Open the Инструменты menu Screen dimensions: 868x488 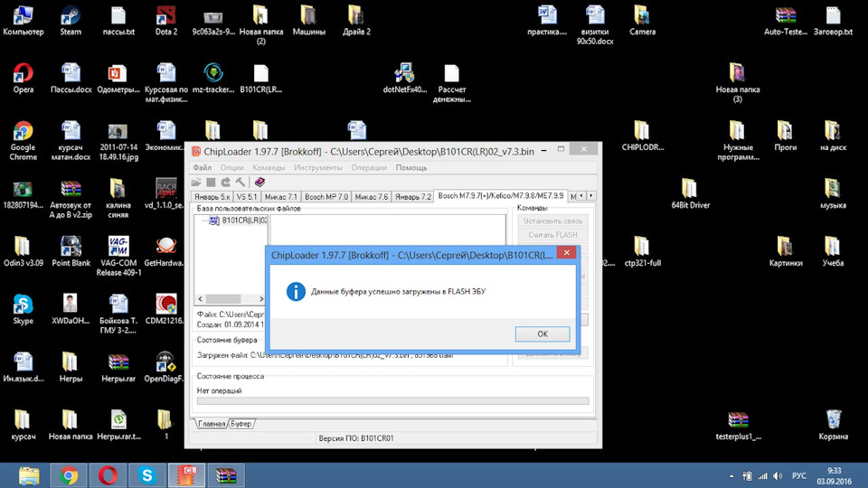(318, 168)
